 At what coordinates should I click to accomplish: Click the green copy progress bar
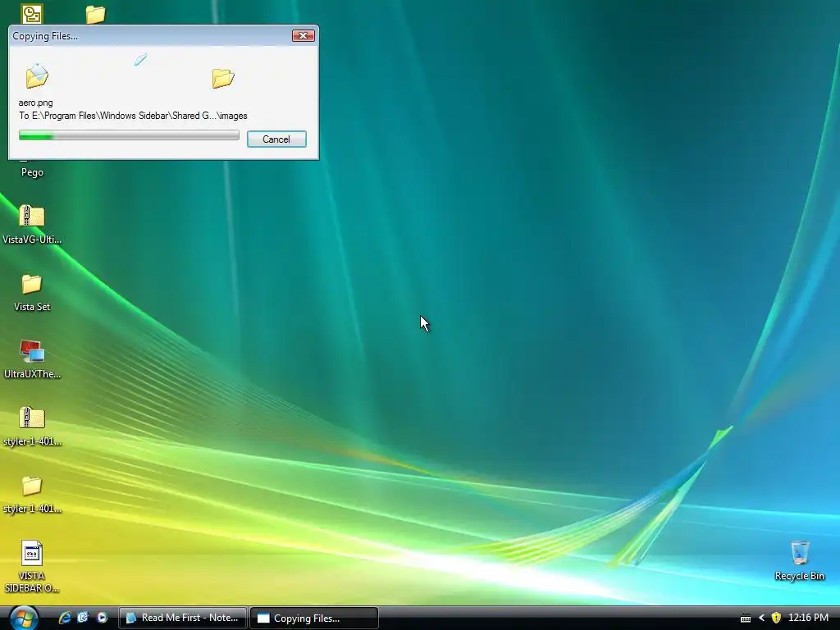[129, 135]
